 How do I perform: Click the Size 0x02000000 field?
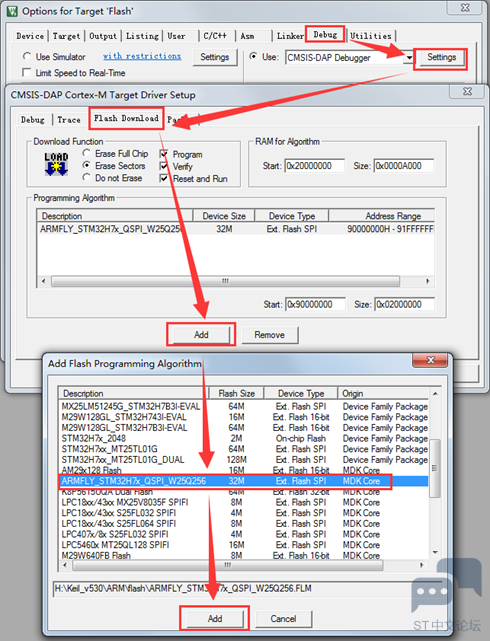pyautogui.click(x=405, y=305)
